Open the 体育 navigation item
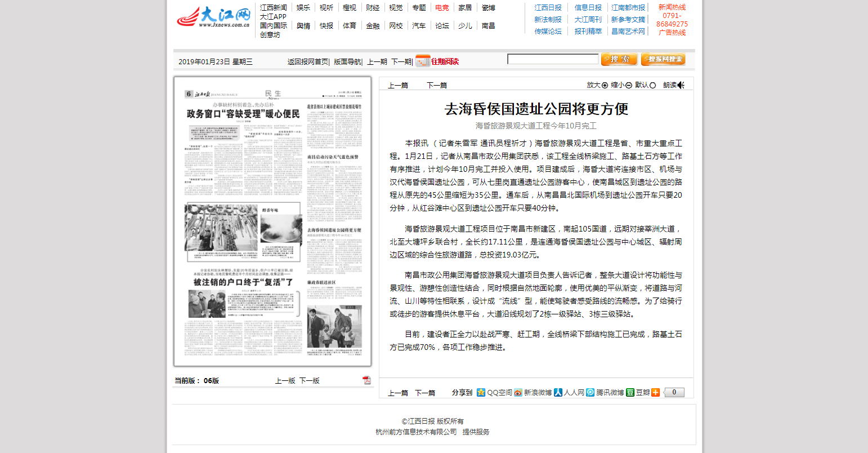This screenshot has height=453, width=868. pos(350,26)
